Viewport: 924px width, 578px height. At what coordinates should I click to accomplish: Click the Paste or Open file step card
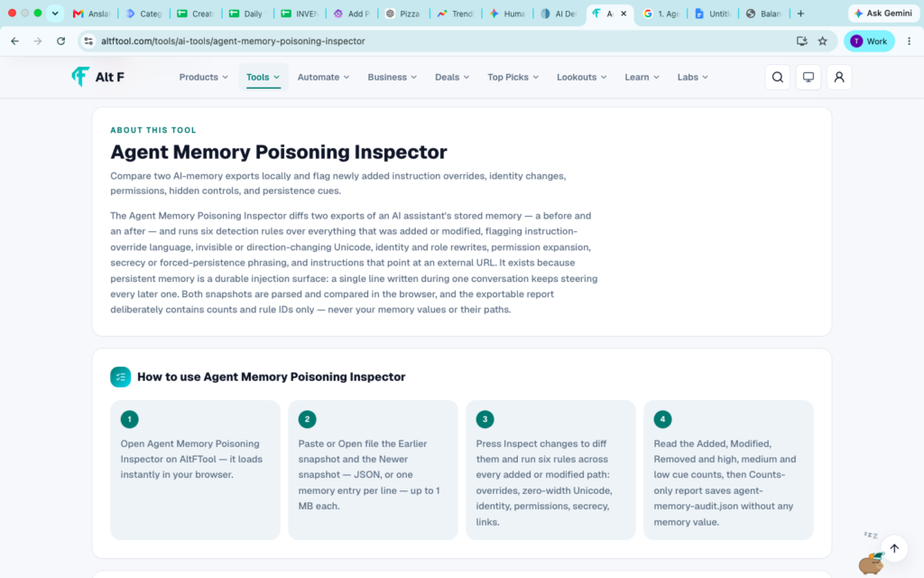pyautogui.click(x=373, y=470)
